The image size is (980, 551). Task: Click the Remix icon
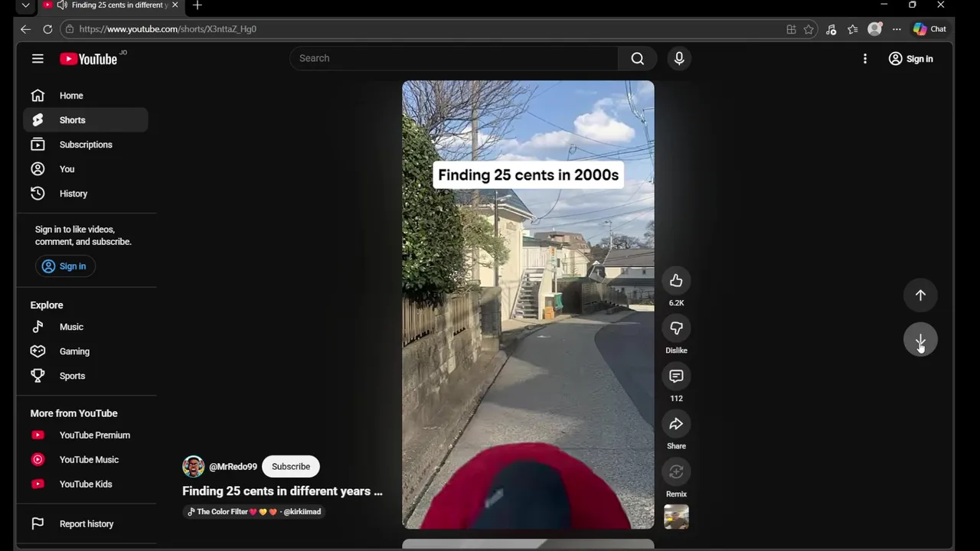676,472
